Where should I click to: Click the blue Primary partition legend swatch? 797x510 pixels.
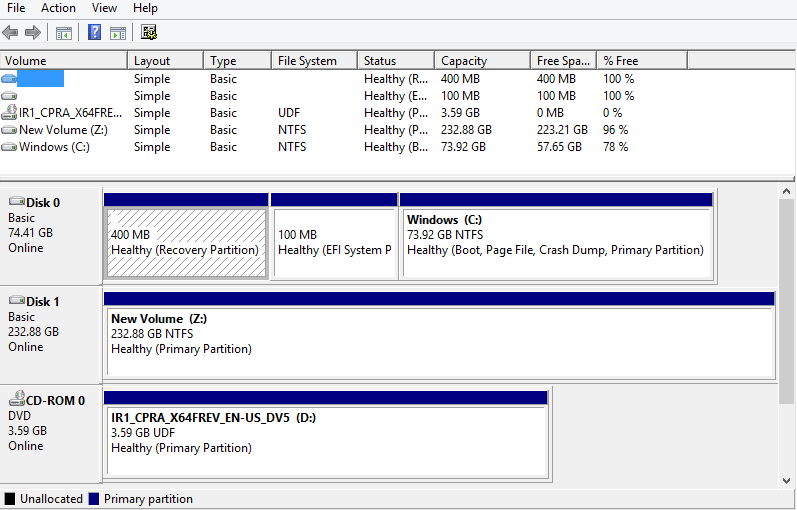click(x=94, y=499)
